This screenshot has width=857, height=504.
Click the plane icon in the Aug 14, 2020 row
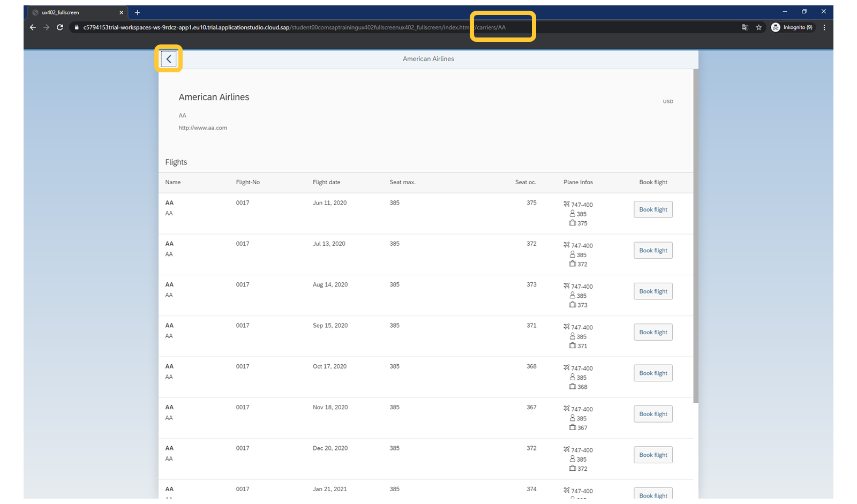pyautogui.click(x=567, y=286)
